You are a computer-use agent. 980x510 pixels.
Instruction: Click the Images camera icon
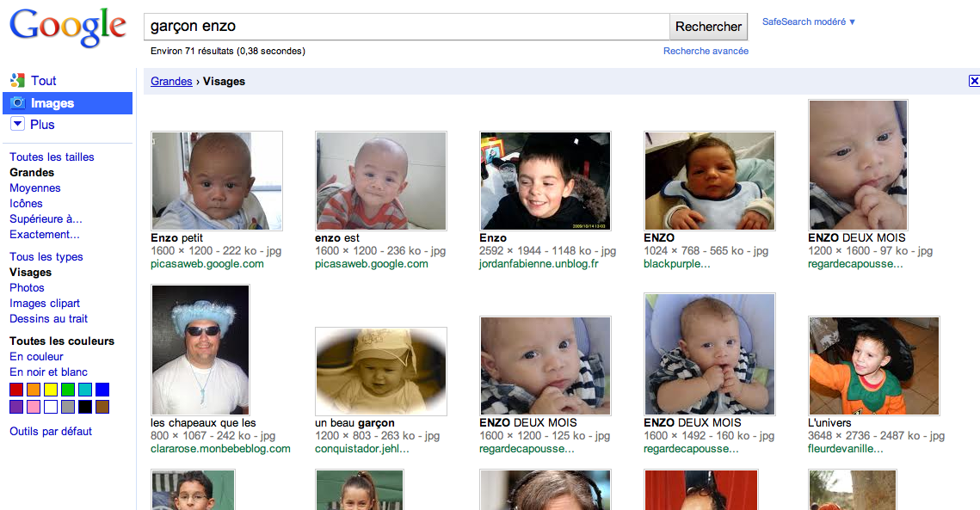[x=17, y=103]
